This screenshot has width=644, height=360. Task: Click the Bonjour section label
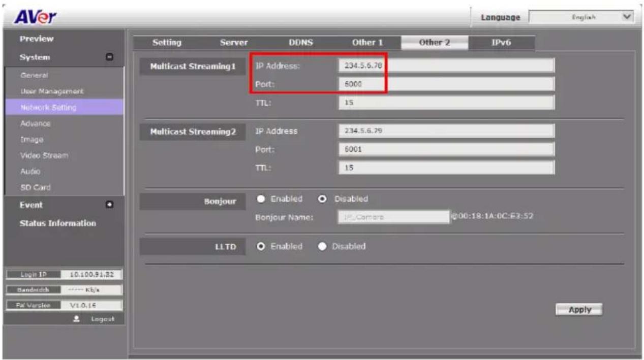(x=220, y=202)
